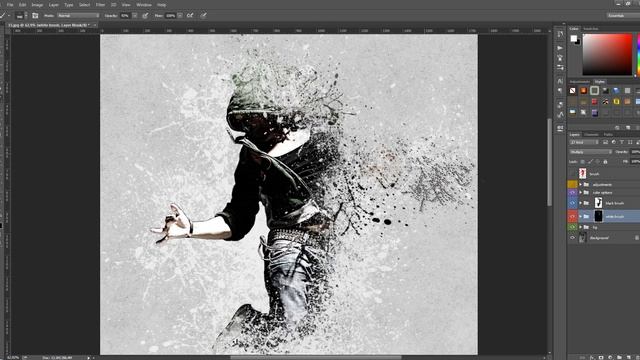Viewport: 640px width, 360px height.
Task: Show the hidden 'brush' layer
Action: (x=572, y=173)
